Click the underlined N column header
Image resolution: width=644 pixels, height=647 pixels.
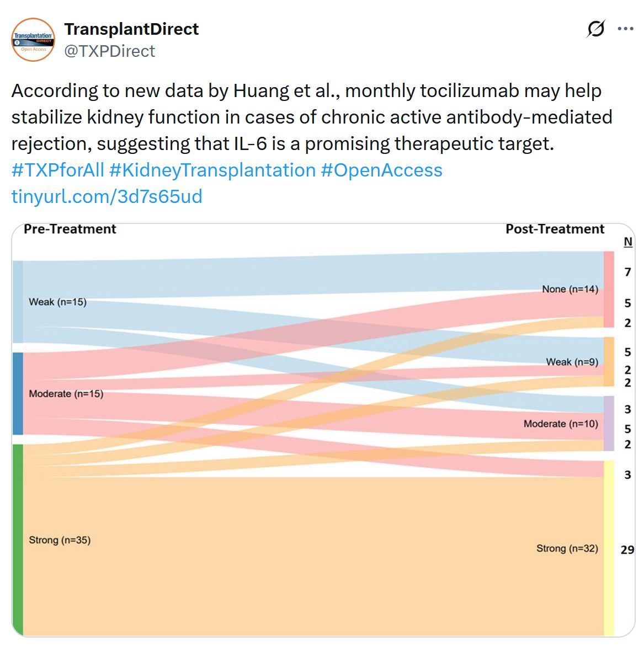tap(628, 242)
